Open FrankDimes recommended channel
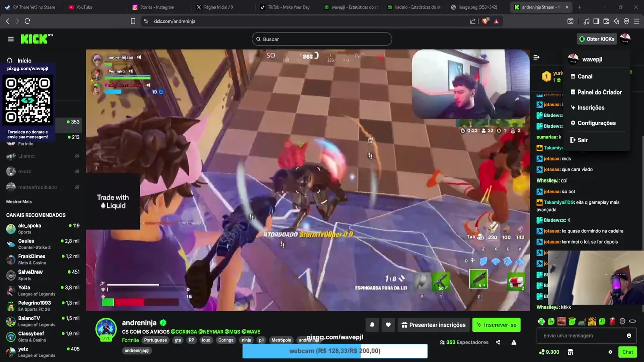 [42, 259]
